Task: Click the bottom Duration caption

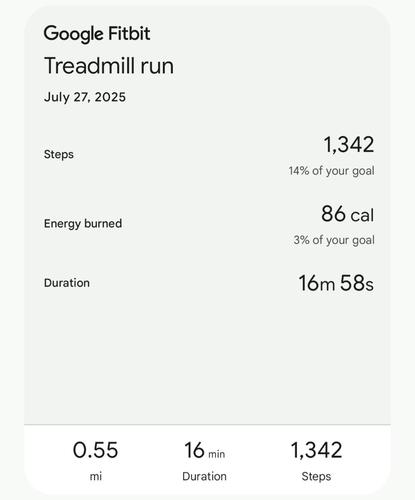Action: point(204,476)
